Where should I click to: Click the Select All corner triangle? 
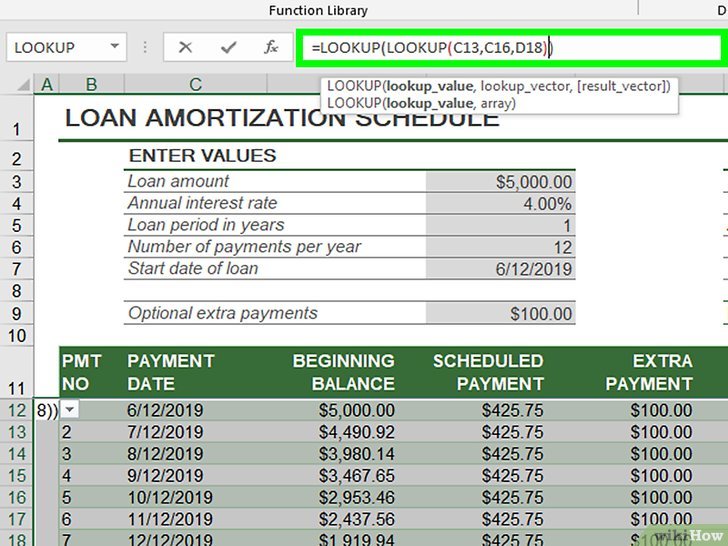[x=17, y=86]
